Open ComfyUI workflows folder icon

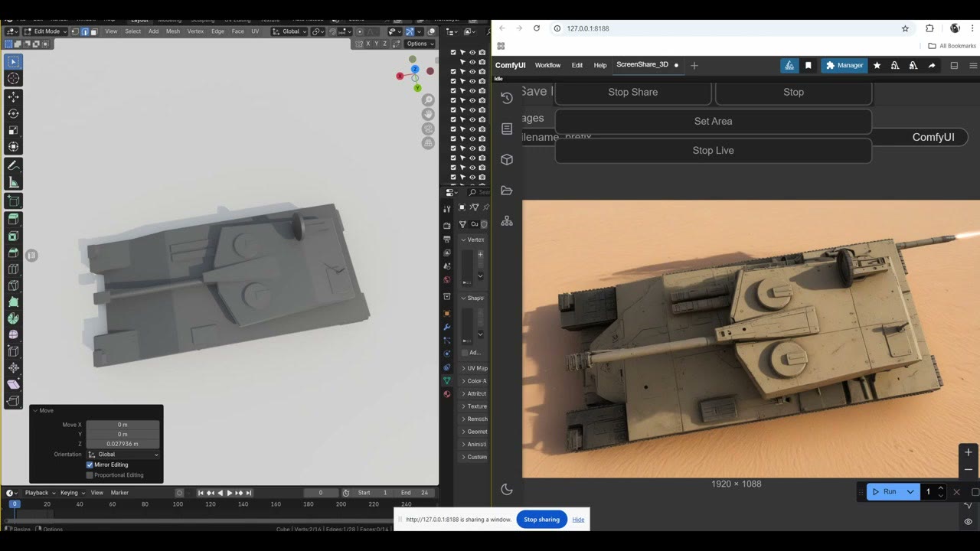click(507, 191)
